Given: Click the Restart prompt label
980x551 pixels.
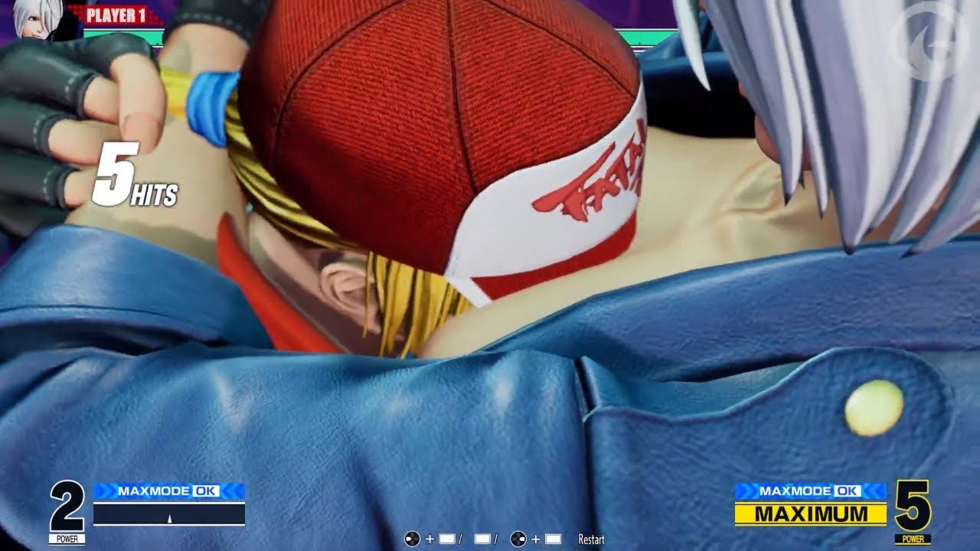Looking at the screenshot, I should 591,540.
